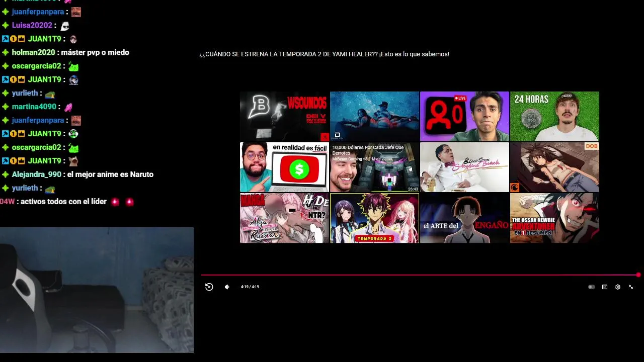
Task: Open the player settings gear
Action: [618, 287]
